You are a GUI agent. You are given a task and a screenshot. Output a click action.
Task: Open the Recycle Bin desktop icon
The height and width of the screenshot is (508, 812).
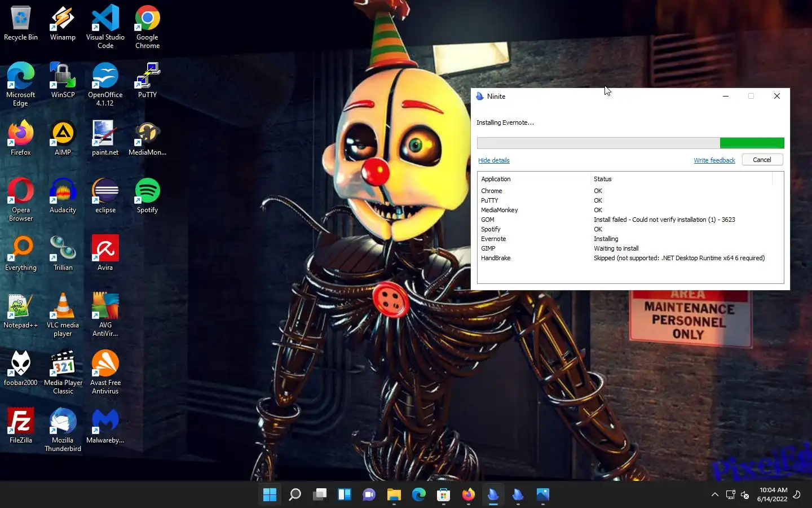pos(21,23)
